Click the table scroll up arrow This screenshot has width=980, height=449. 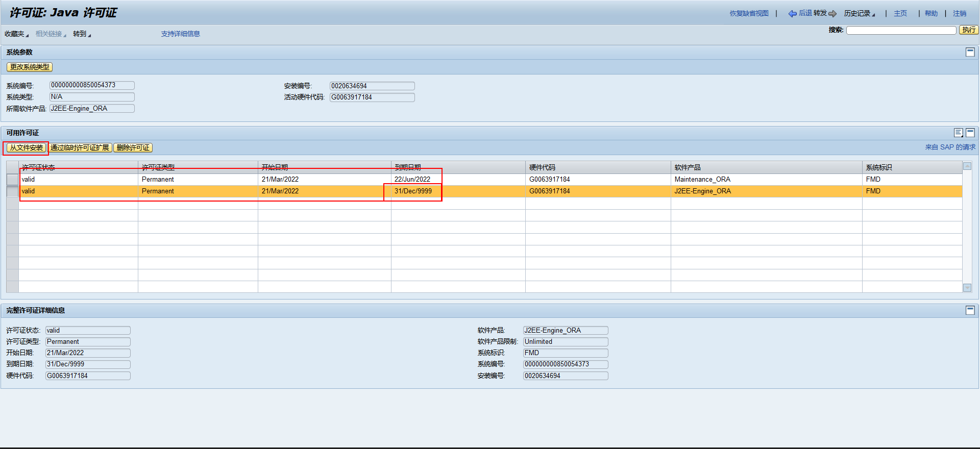click(967, 166)
